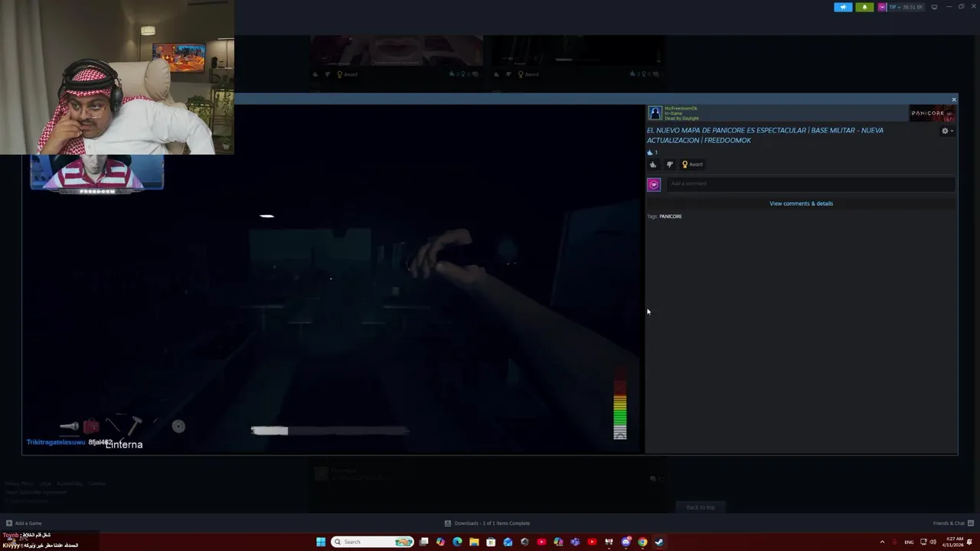Open the Windows Start menu
This screenshot has width=980, height=551.
[321, 542]
